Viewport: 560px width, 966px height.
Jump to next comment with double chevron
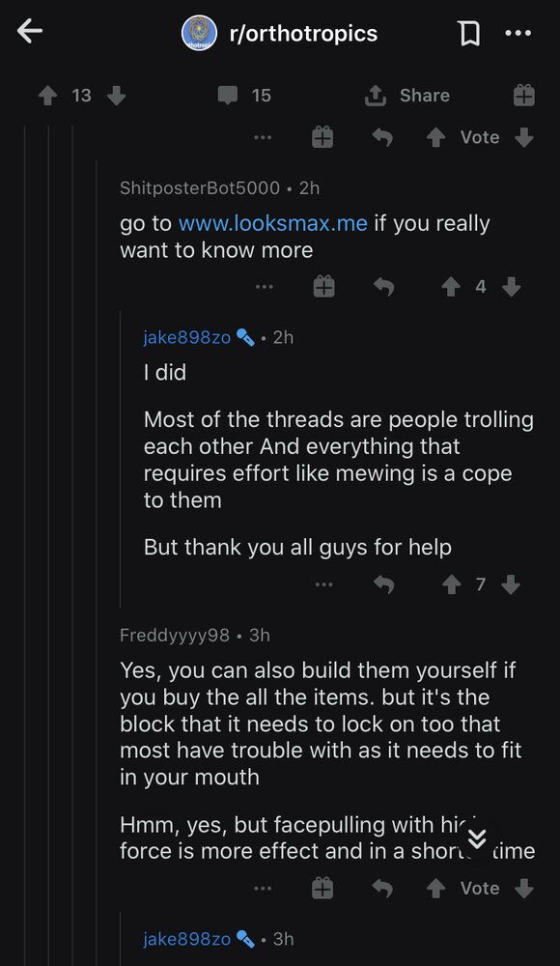pos(476,838)
